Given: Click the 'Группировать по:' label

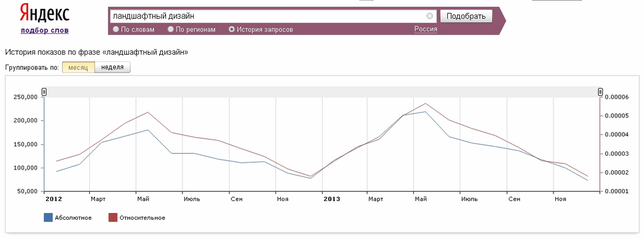Looking at the screenshot, I should (32, 68).
